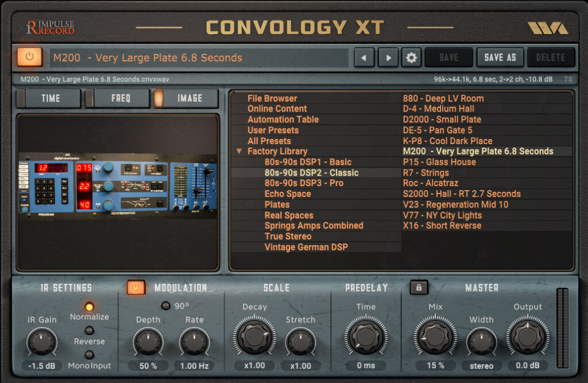
Task: Click the Output level knob
Action: click(x=528, y=336)
